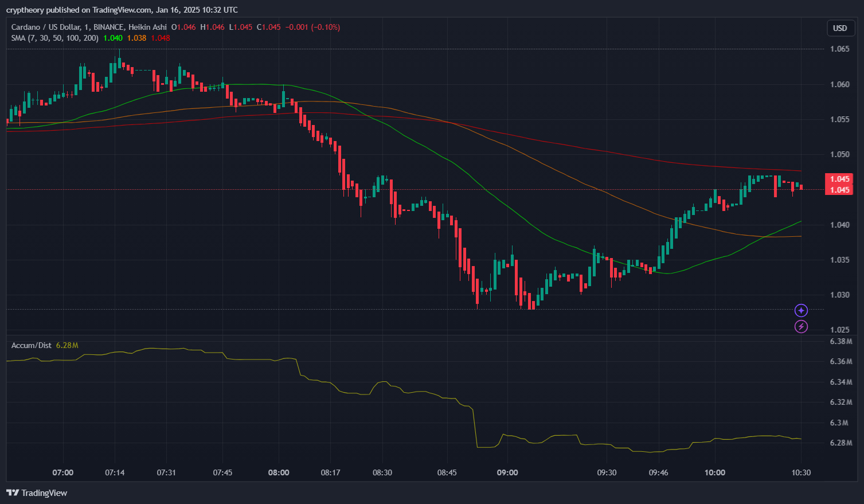Click the 10:00 time axis label
The width and height of the screenshot is (864, 504).
pos(714,472)
